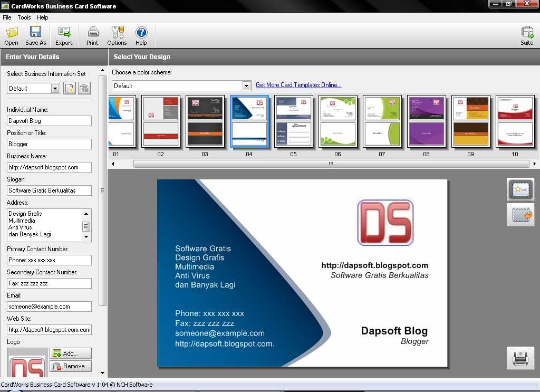This screenshot has width=540, height=392.
Task: Select appointment design thumbnail 05
Action: click(294, 121)
